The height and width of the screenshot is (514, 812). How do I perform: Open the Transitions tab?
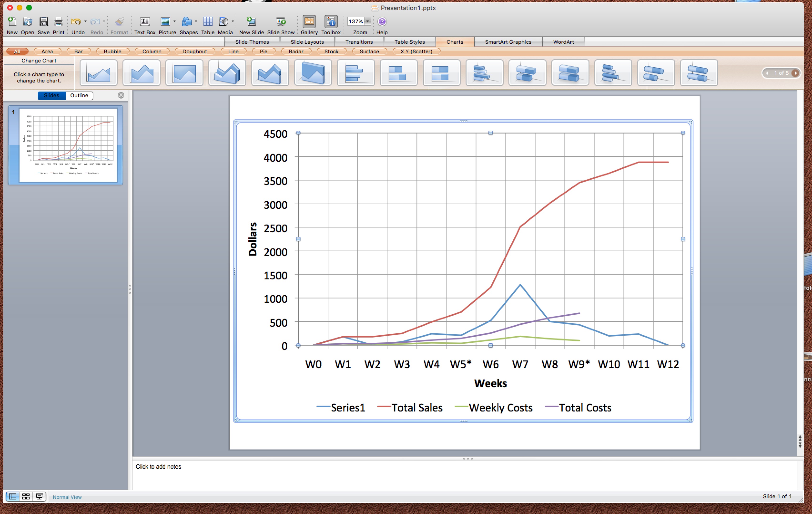click(x=359, y=42)
